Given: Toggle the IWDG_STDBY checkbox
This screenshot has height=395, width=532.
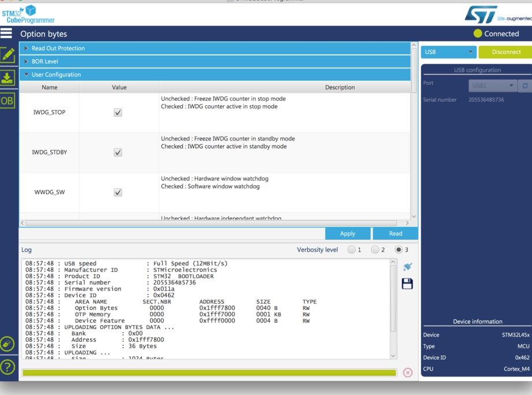Looking at the screenshot, I should click(x=118, y=153).
